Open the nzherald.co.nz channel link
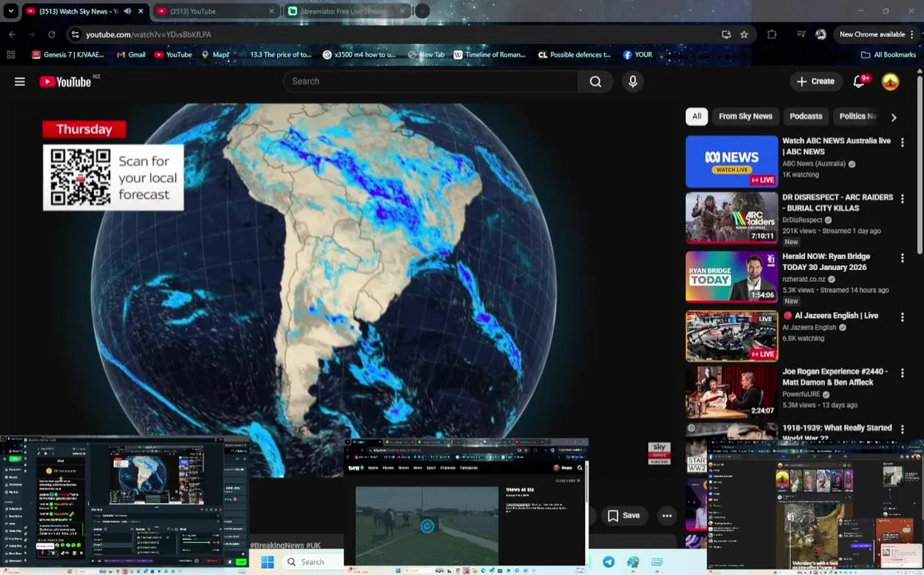This screenshot has width=924, height=575. tap(803, 280)
